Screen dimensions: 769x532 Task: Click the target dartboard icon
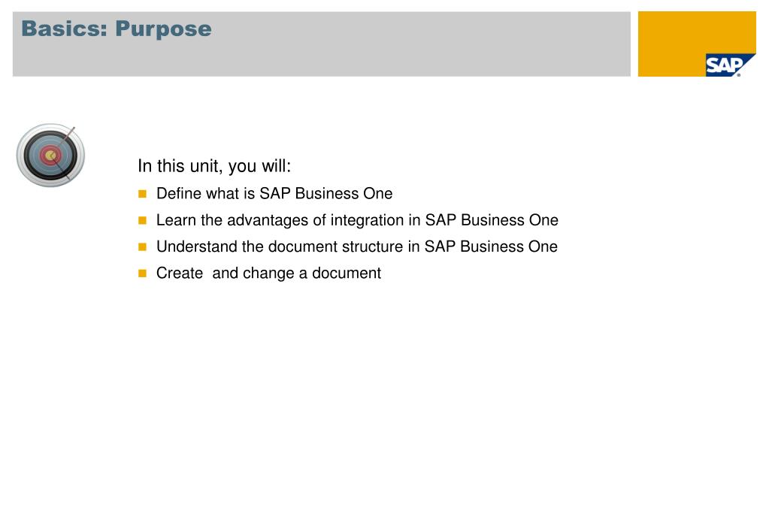(50, 155)
